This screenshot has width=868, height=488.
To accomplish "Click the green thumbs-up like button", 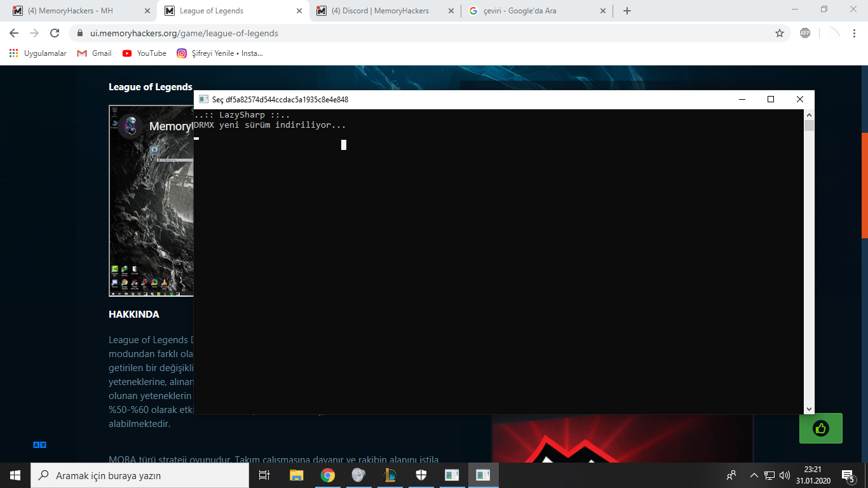I will (820, 428).
